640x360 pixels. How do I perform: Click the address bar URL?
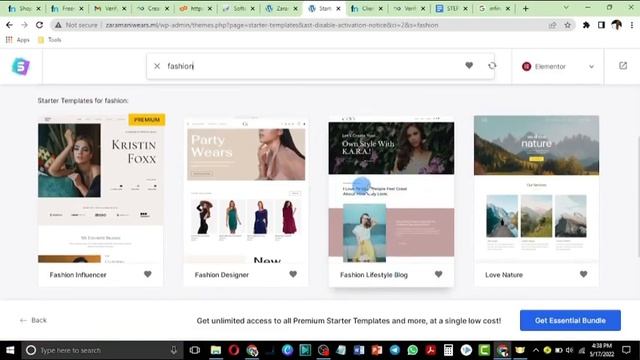pyautogui.click(x=272, y=25)
